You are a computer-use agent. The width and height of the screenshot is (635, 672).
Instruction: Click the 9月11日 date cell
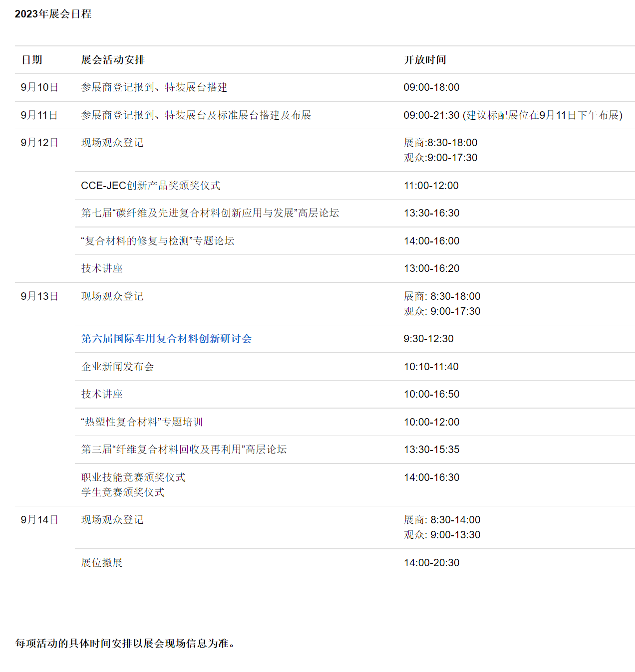pyautogui.click(x=39, y=114)
